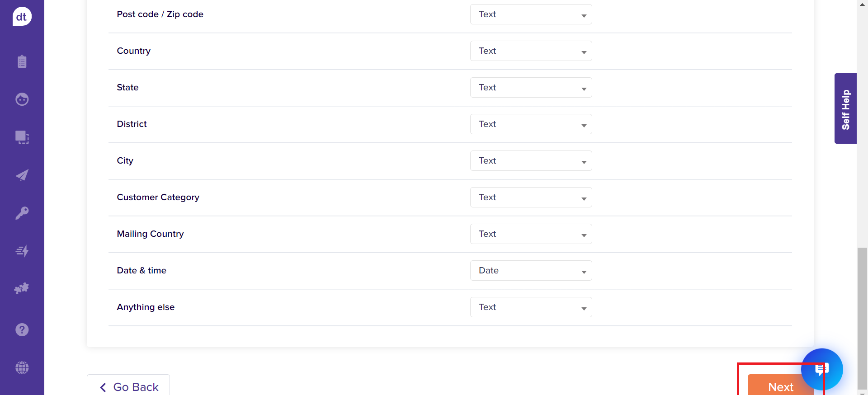
Task: Open the Date & time type dropdown
Action: point(531,271)
